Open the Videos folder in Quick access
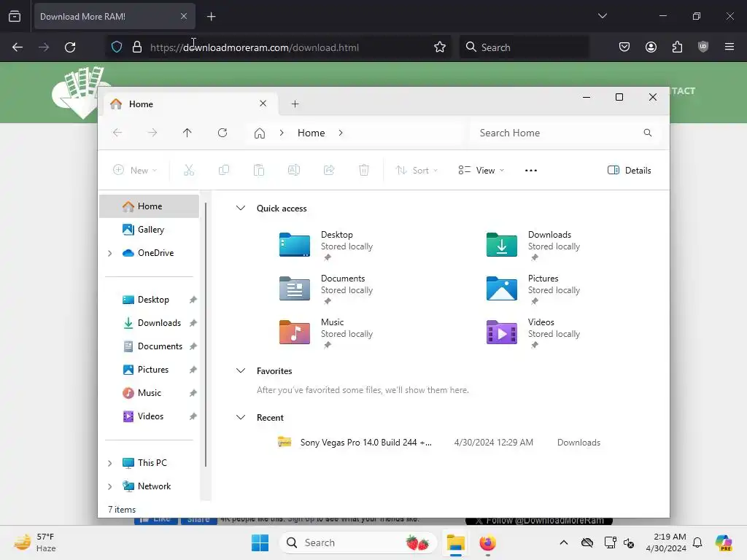This screenshot has height=560, width=747. 533,332
